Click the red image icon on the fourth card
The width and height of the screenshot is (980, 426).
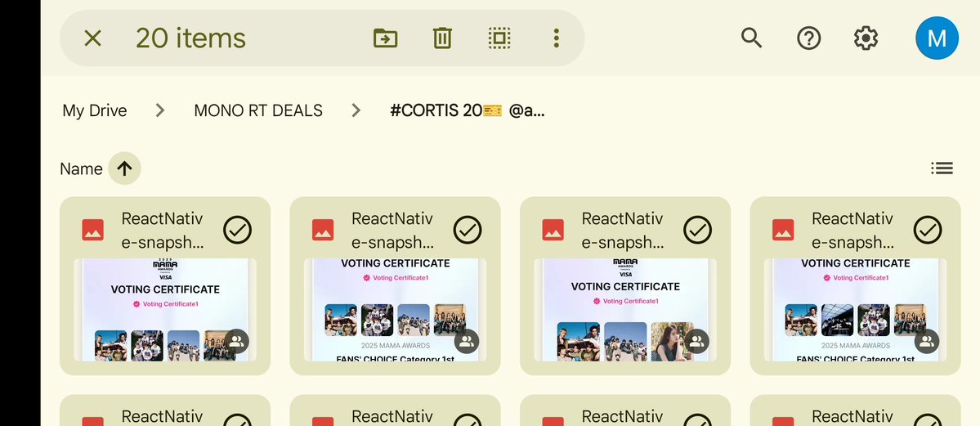point(782,231)
